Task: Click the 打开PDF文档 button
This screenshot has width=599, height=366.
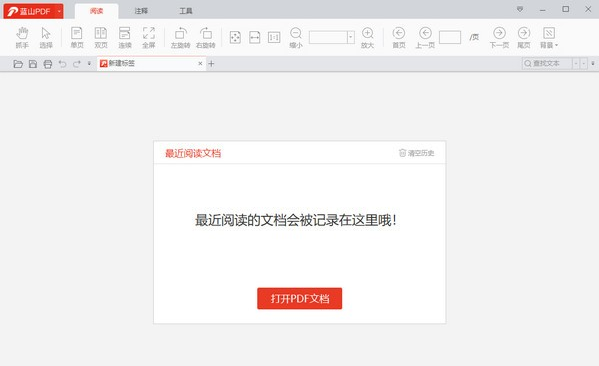Action: [x=300, y=298]
